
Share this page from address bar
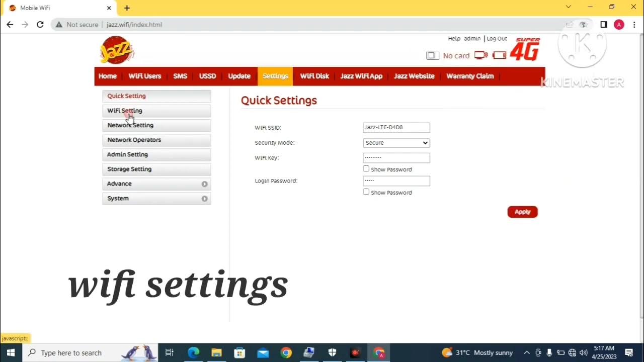click(x=569, y=24)
